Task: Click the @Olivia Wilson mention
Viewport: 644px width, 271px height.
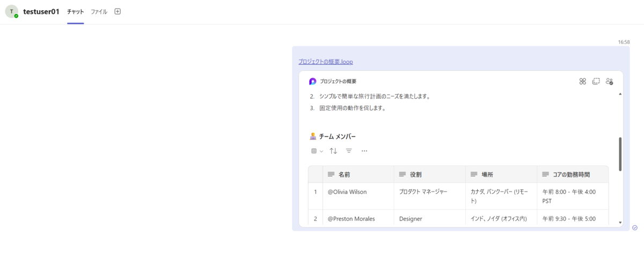Action: tap(347, 192)
